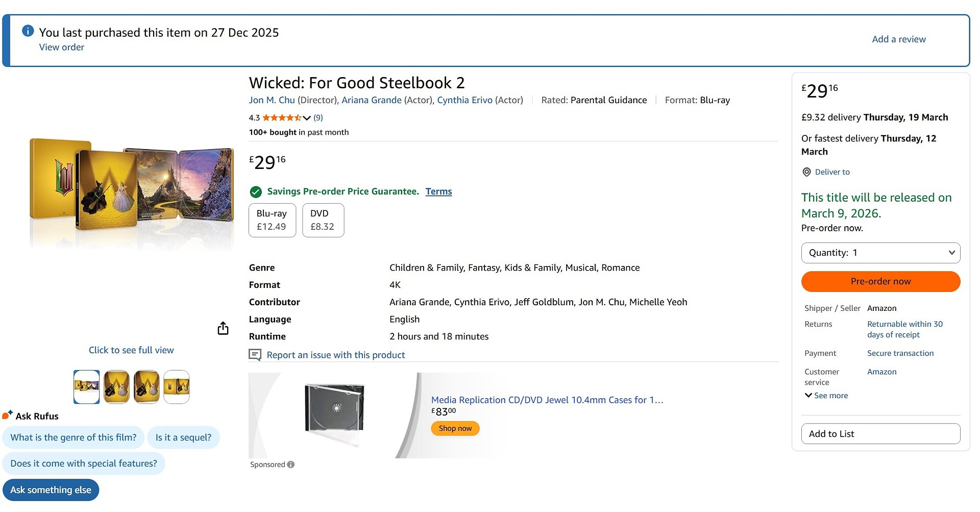The image size is (980, 512).
Task: Click Add to List button
Action: pyautogui.click(x=880, y=434)
